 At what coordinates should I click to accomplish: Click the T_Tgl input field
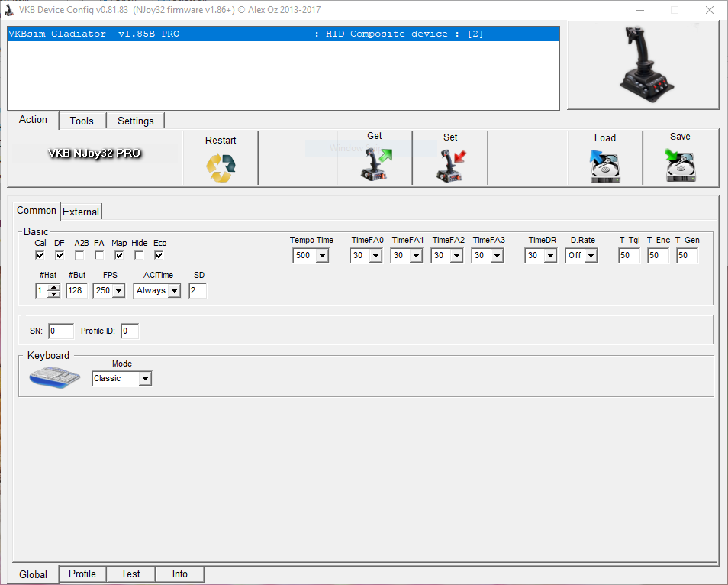629,256
